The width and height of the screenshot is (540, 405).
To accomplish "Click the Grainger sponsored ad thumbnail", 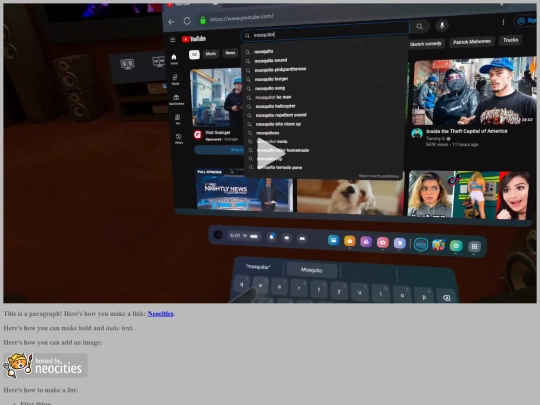I will 216,97.
